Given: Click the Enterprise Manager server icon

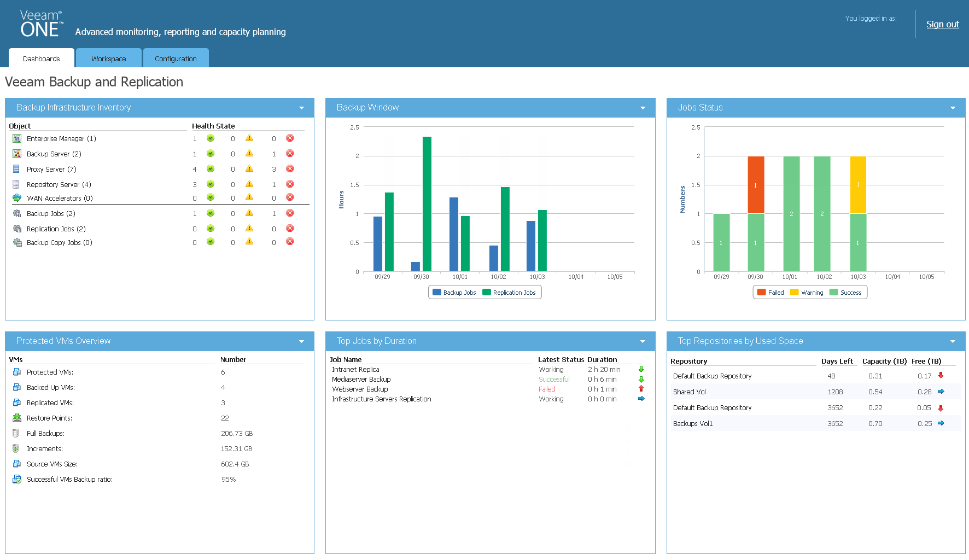Looking at the screenshot, I should [17, 138].
